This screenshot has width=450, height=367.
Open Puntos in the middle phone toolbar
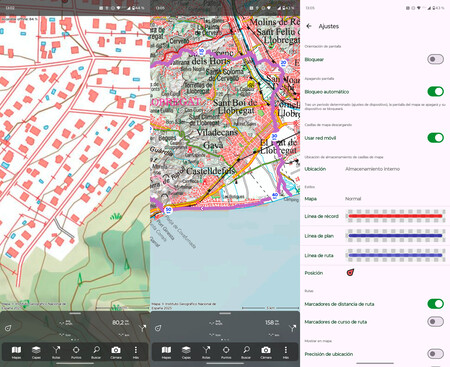pyautogui.click(x=226, y=352)
